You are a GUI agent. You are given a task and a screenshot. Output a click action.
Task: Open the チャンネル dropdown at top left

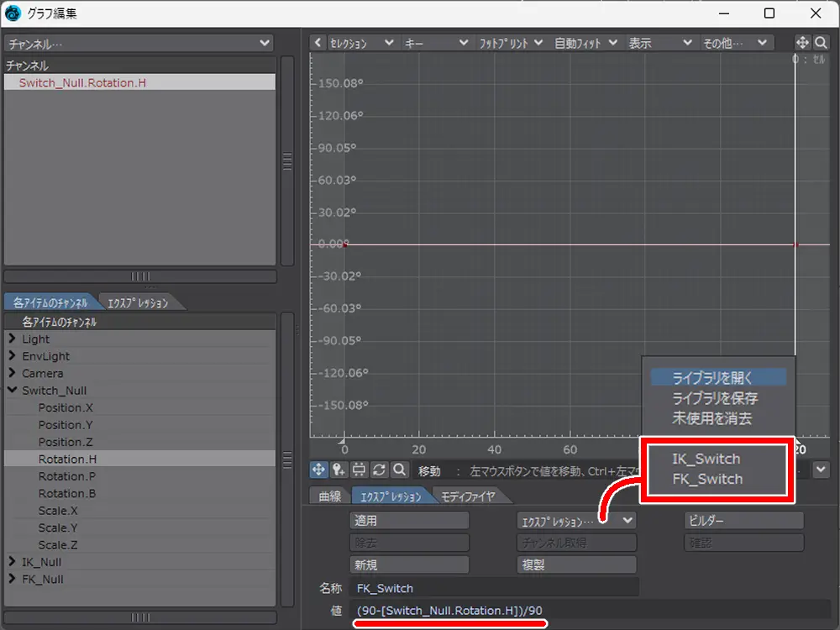[x=139, y=43]
